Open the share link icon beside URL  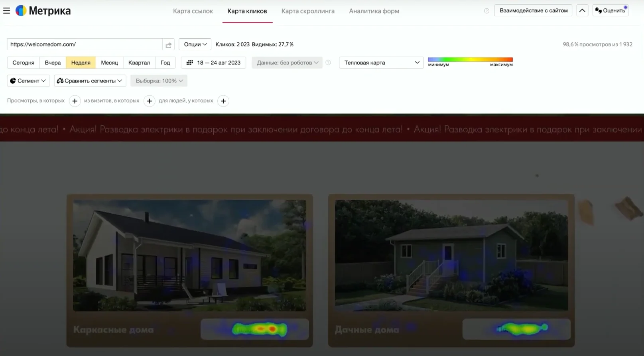[x=168, y=45]
